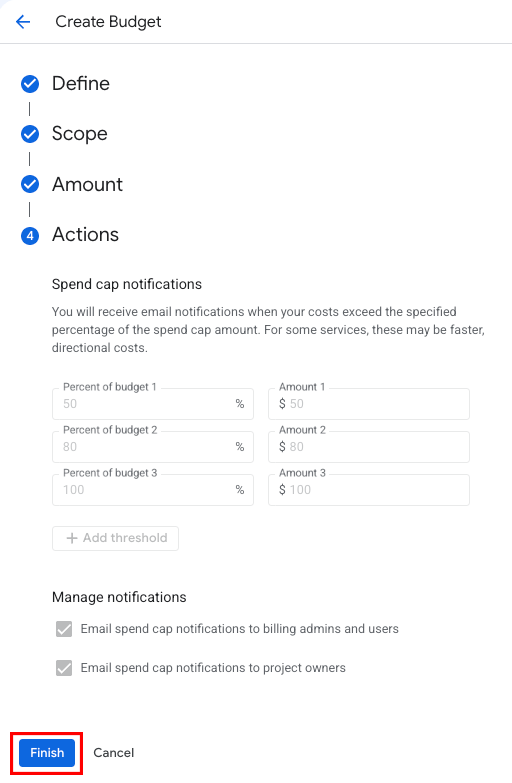Image resolution: width=512 pixels, height=783 pixels.
Task: Select the Amount step checkmark icon
Action: click(30, 184)
